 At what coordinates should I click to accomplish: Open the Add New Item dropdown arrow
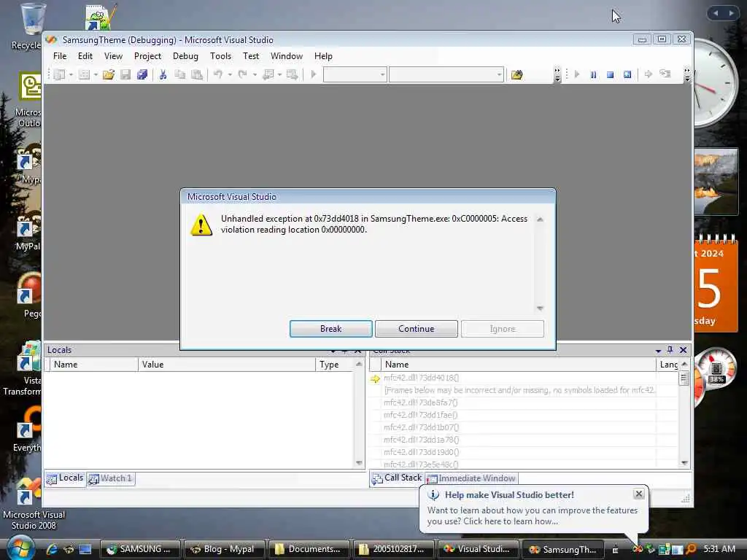point(96,75)
